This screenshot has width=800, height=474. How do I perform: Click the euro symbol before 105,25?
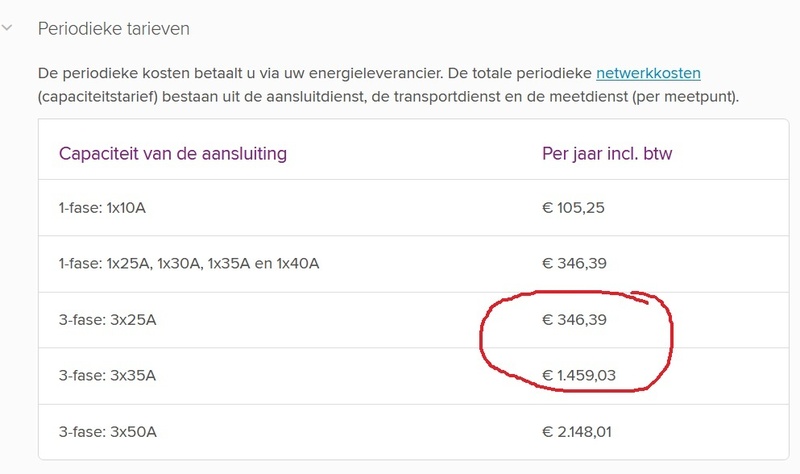coord(547,208)
